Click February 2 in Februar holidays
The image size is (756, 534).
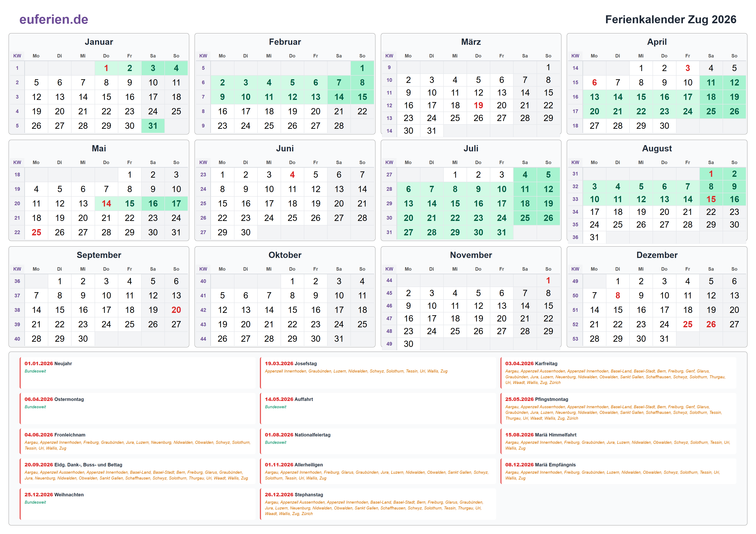[222, 83]
